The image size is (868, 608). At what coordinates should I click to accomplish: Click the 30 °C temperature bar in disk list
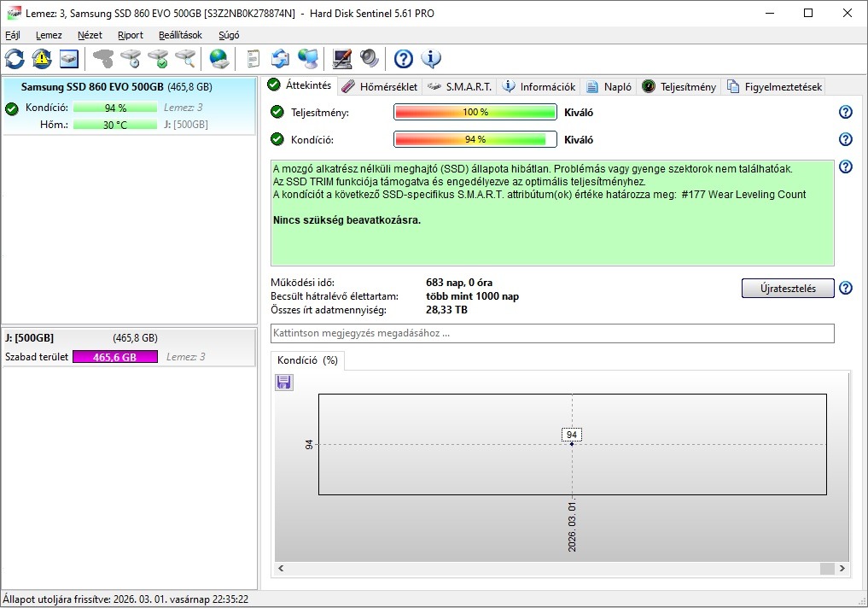tap(115, 125)
